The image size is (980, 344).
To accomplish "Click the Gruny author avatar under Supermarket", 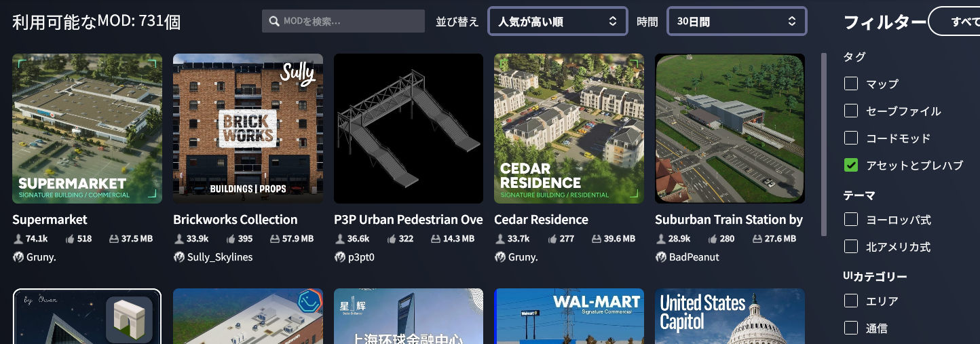I will point(18,257).
